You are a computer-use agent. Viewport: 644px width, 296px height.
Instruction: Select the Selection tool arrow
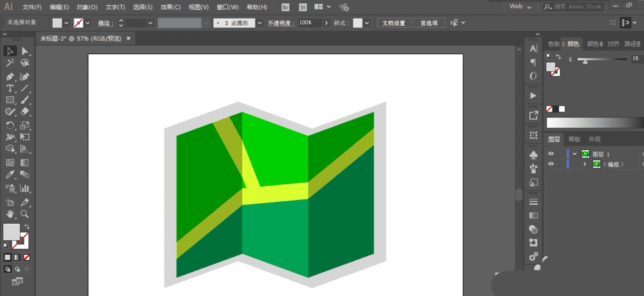(x=10, y=51)
